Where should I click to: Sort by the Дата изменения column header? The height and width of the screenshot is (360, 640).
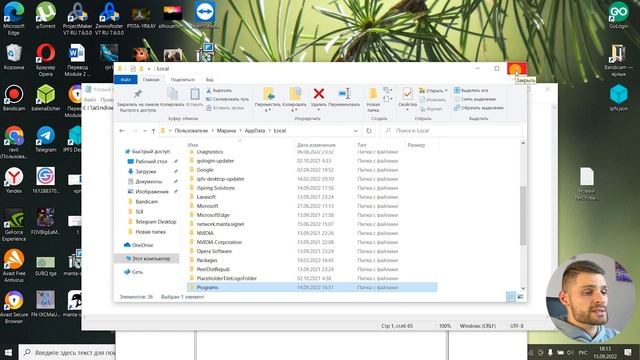point(324,145)
